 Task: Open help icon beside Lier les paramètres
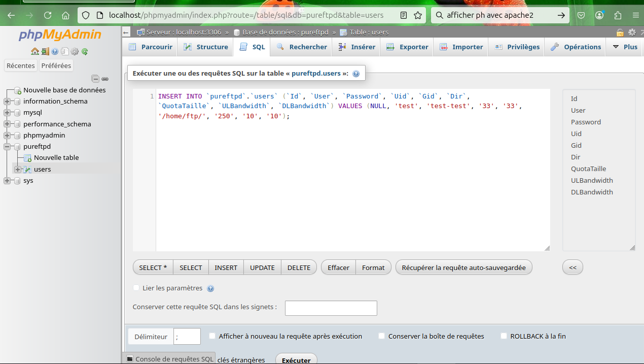coord(210,288)
